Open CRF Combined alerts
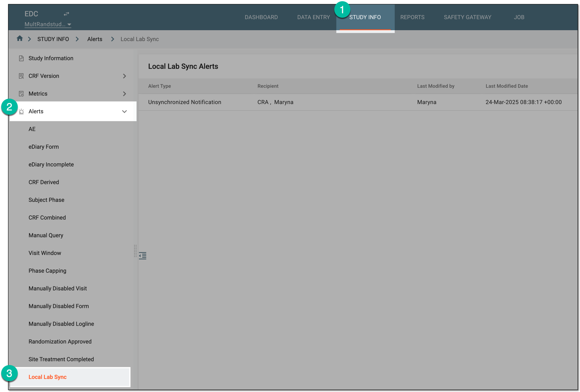 (47, 218)
